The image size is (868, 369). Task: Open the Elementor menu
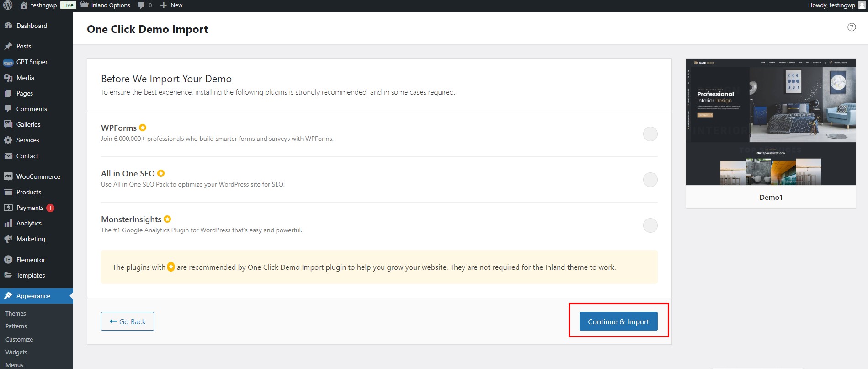pos(37,260)
